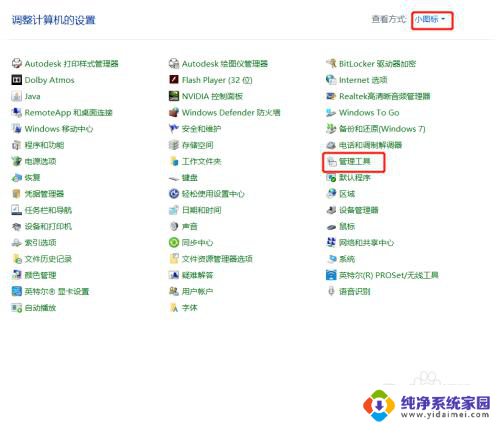
Task: Click the 电源选项 icon
Action: coord(17,161)
